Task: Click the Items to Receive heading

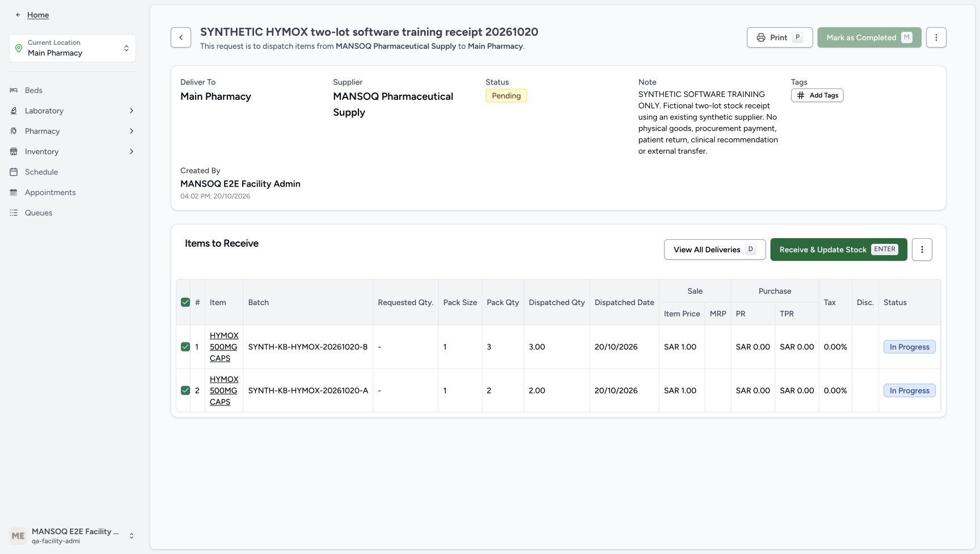Action: pyautogui.click(x=222, y=243)
